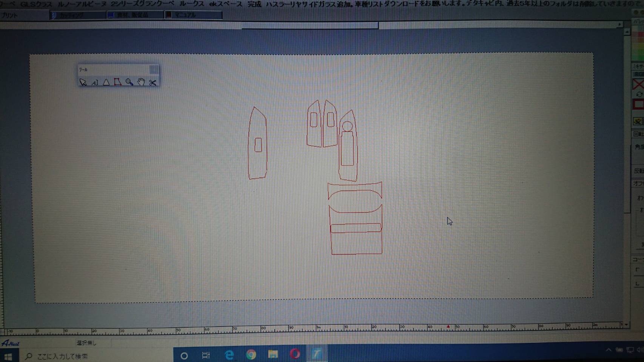Screen dimensions: 644x362
Task: Click the battery icon in system tray
Action: (x=619, y=350)
